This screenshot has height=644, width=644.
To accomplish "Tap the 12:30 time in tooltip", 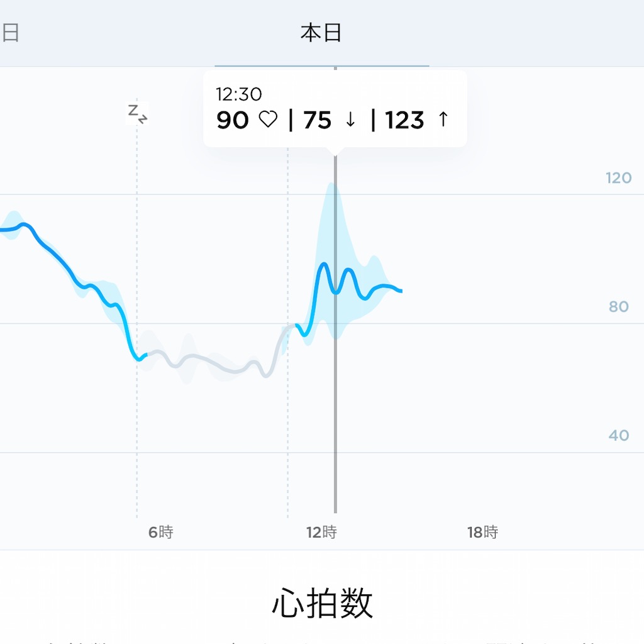I will click(x=238, y=94).
